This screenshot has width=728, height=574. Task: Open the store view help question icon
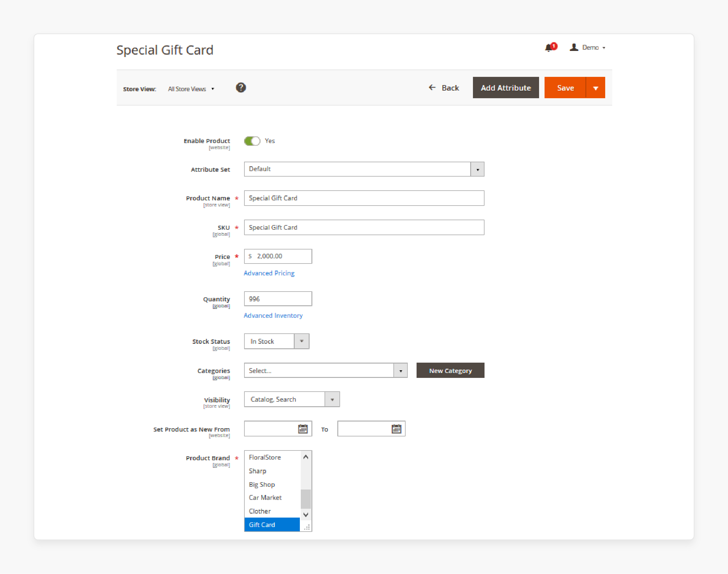tap(241, 88)
